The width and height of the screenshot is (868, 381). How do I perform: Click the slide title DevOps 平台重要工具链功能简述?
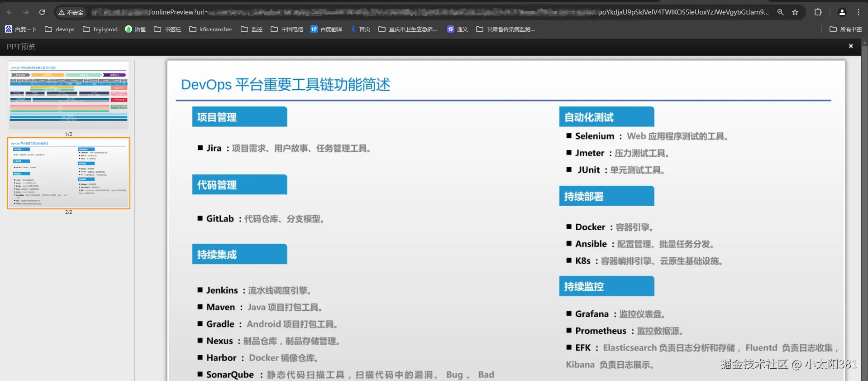click(286, 85)
